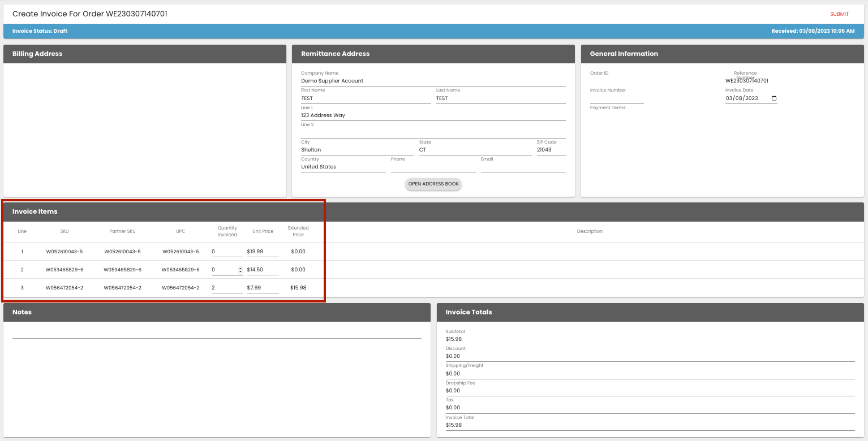
Task: Click the State field showing CT
Action: tap(475, 149)
